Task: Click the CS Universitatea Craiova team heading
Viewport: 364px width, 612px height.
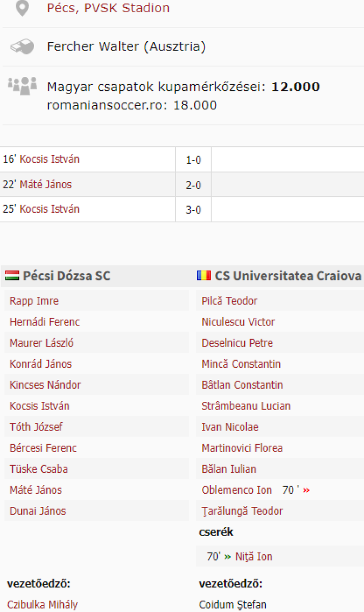Action: pyautogui.click(x=288, y=276)
